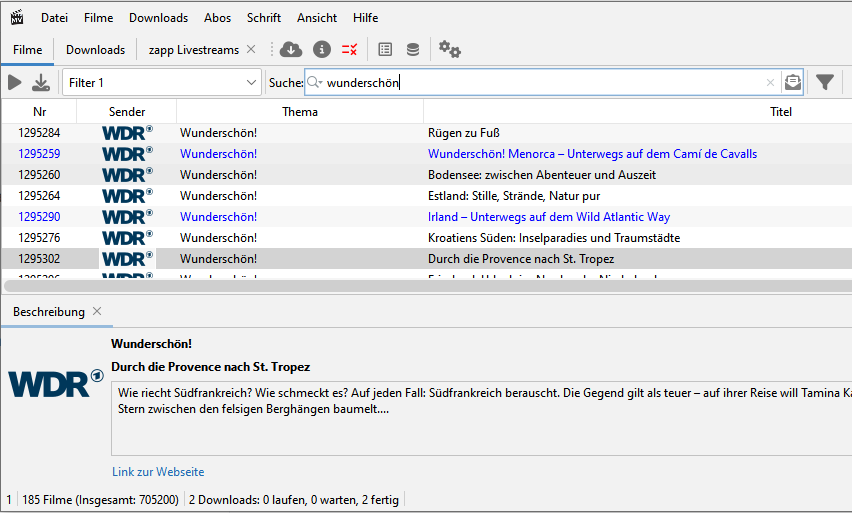The height and width of the screenshot is (513, 852).
Task: Switch to the Downloads tab
Action: [x=96, y=50]
